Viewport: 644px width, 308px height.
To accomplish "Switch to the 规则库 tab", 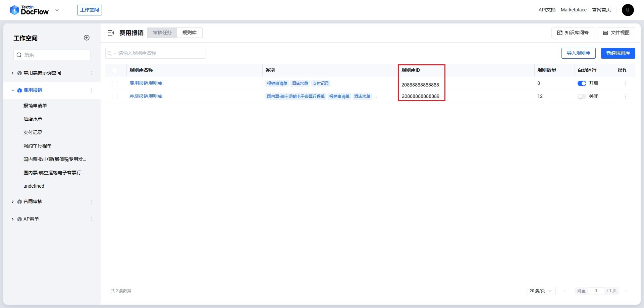I will pos(190,33).
